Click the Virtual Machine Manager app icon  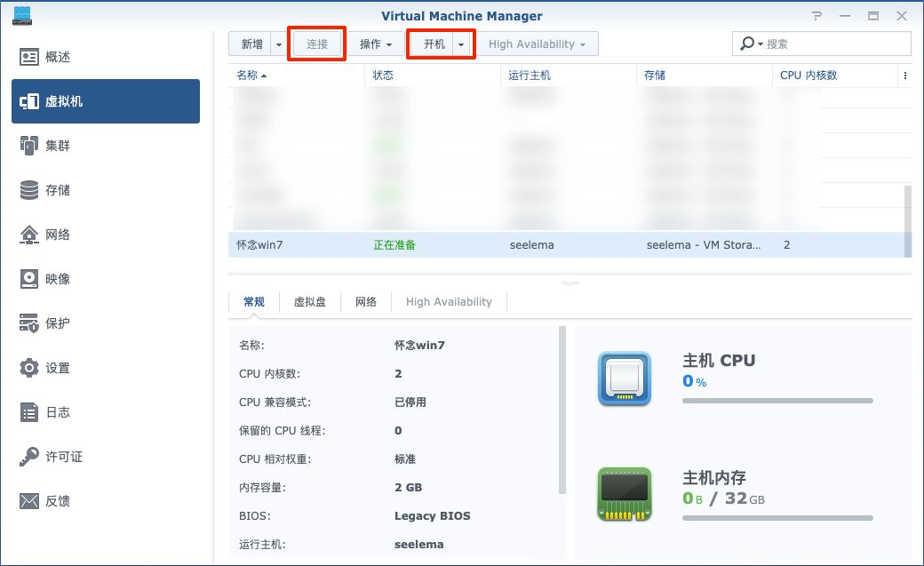pos(22,16)
